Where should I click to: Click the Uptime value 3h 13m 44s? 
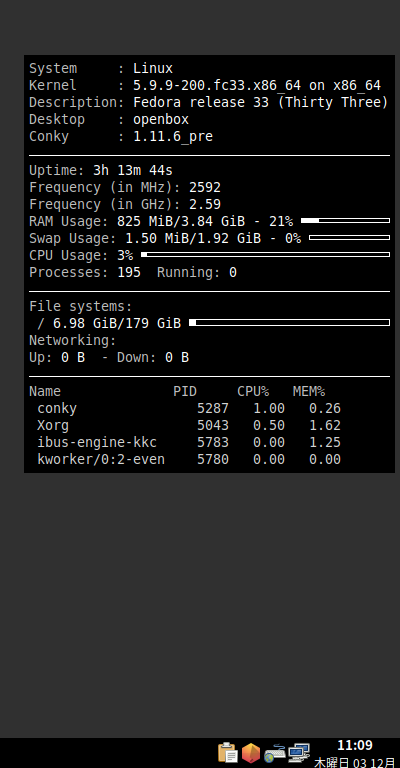point(133,170)
